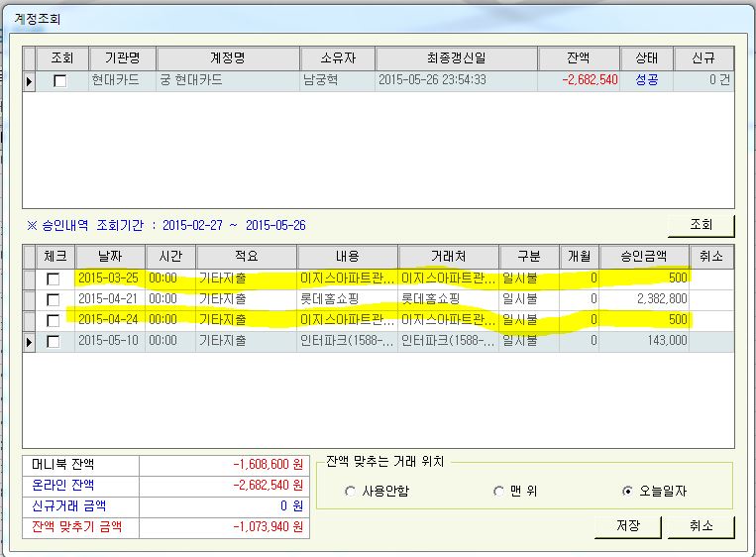This screenshot has height=557, width=756.
Task: Click the 최종갱신일 column header
Action: (x=456, y=58)
